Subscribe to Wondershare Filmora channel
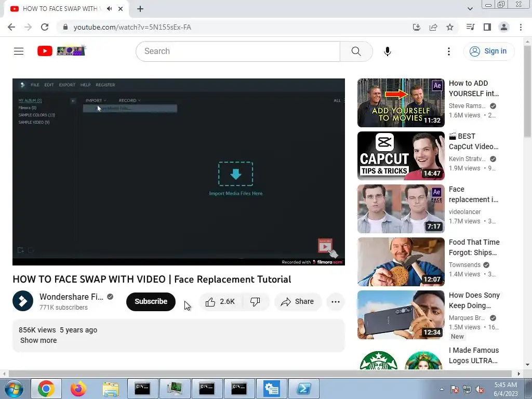 pos(151,301)
